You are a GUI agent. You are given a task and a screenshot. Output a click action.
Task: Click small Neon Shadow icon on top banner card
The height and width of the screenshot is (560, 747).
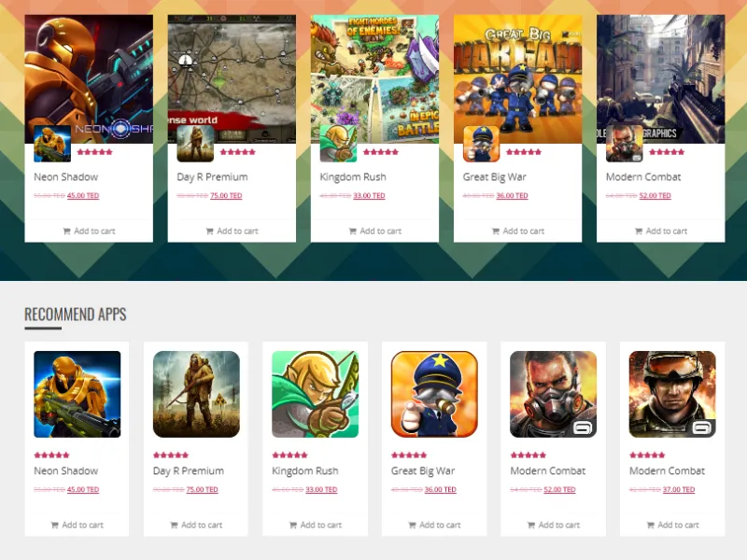(52, 144)
